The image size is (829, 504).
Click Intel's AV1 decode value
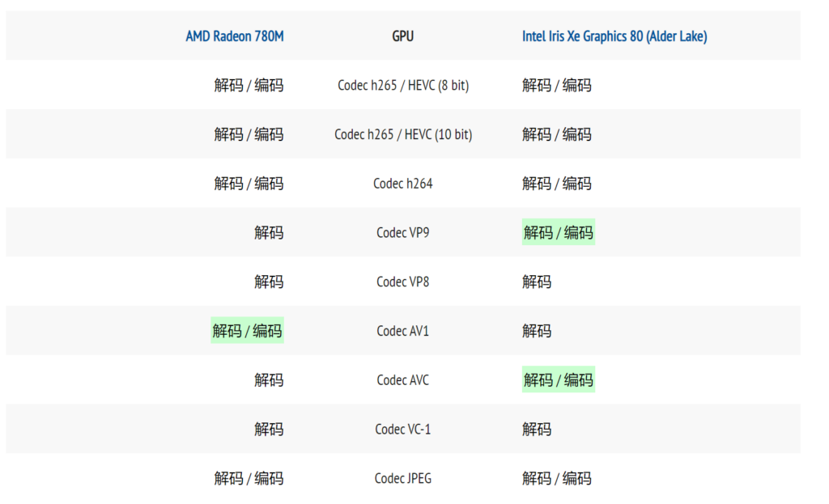point(537,331)
